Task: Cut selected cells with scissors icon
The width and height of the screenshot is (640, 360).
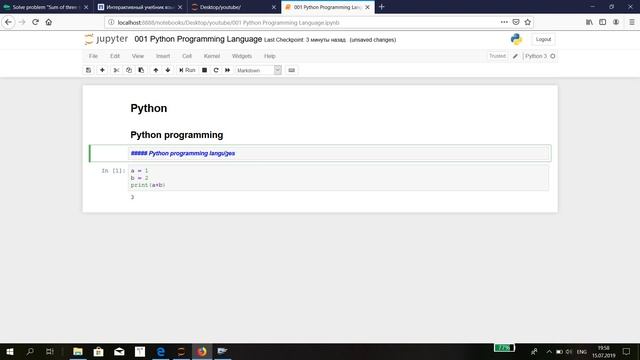Action: (116, 70)
